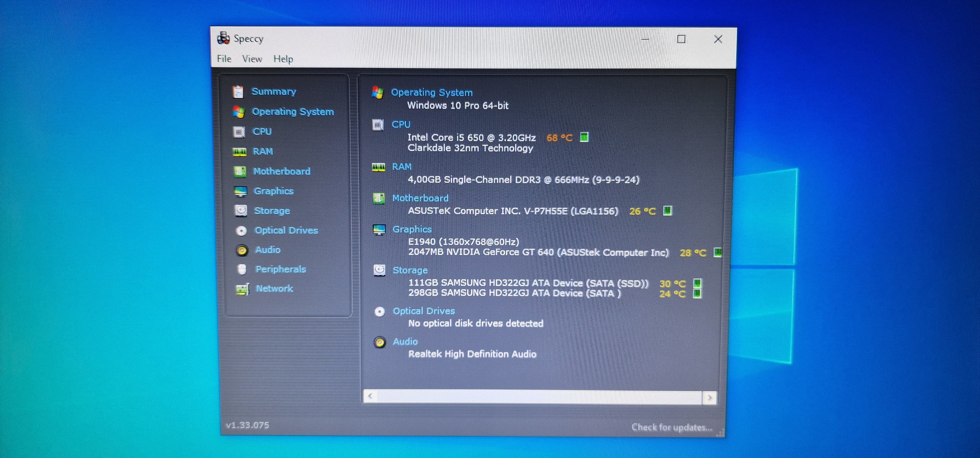Viewport: 980px width, 458px height.
Task: Click the Operating System Windows flag sidebar icon
Action: coord(238,112)
